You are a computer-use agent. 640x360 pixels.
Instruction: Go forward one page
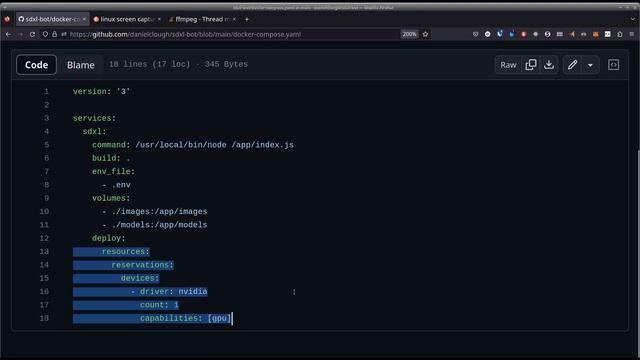pos(20,34)
